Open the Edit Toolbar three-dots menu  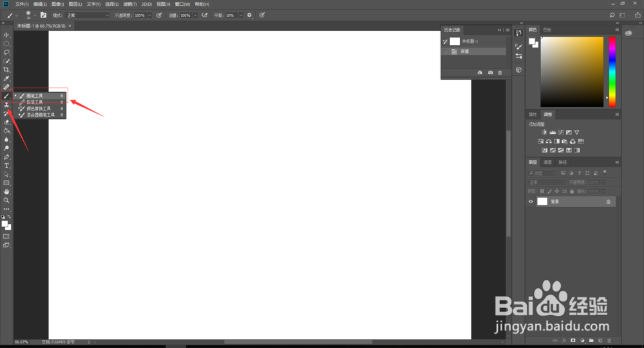pos(6,209)
